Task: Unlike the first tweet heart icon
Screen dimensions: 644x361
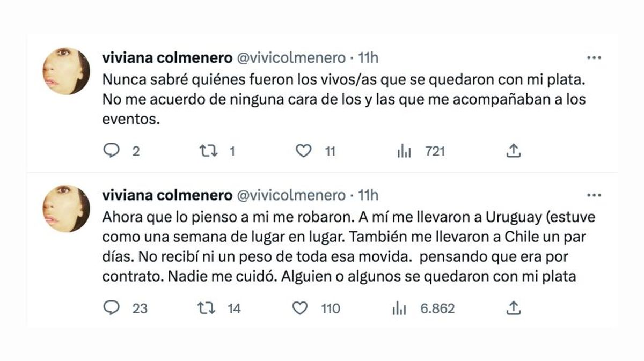Action: pos(303,151)
